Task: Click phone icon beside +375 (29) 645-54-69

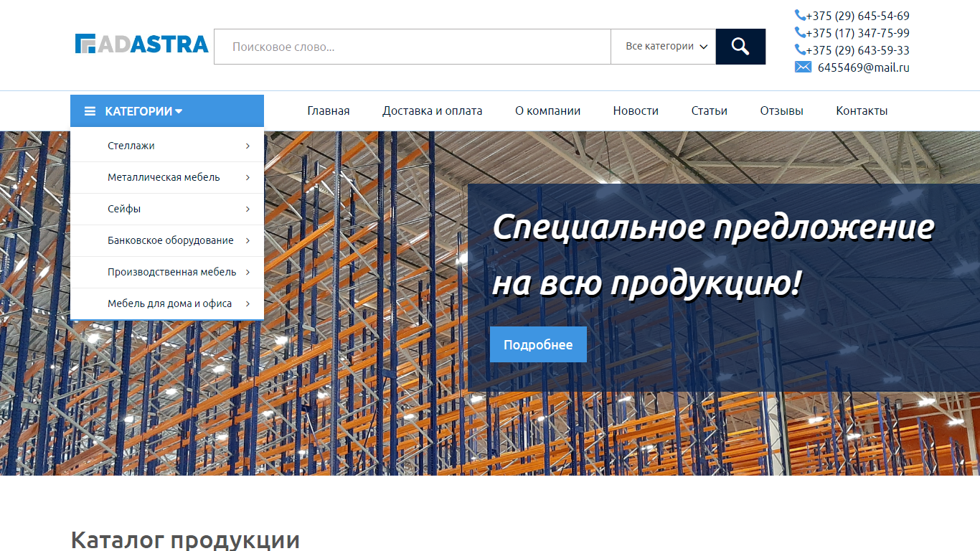Action: coord(800,15)
